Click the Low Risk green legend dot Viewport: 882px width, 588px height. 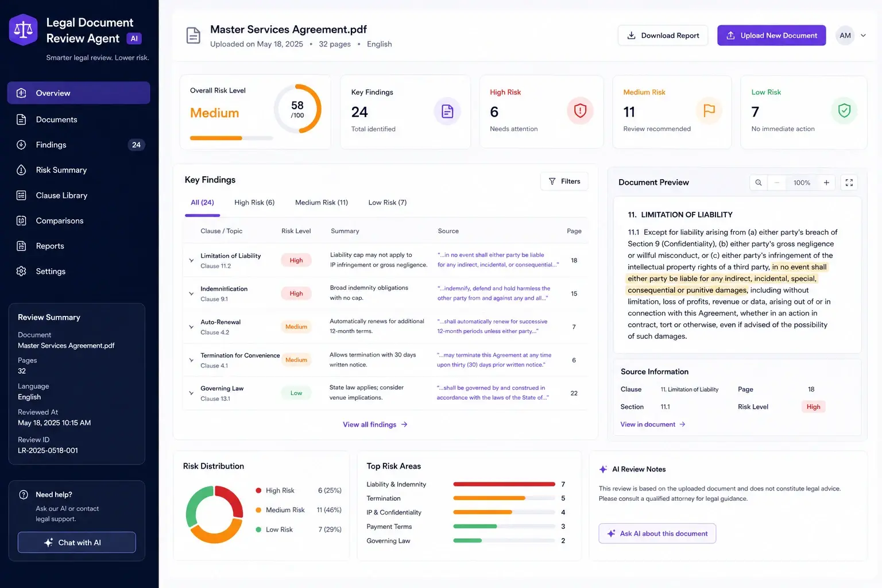(x=258, y=529)
